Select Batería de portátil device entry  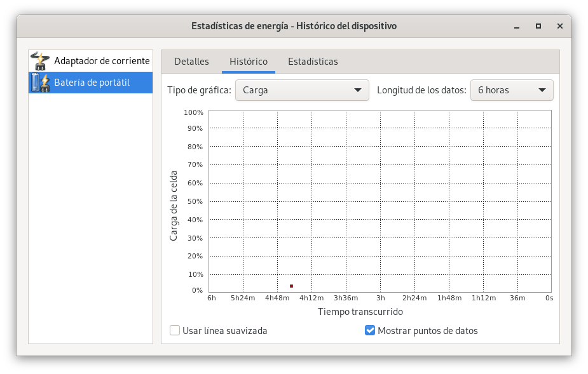[92, 83]
